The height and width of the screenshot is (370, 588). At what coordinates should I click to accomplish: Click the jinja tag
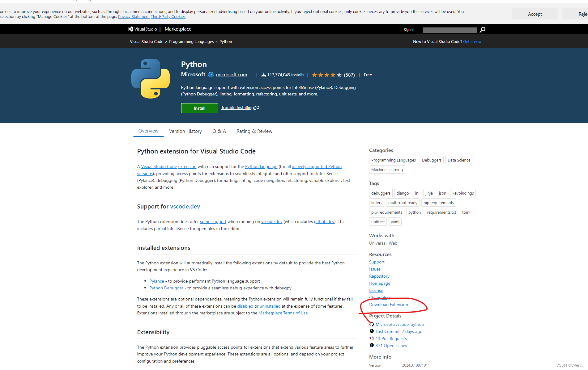[x=429, y=193]
